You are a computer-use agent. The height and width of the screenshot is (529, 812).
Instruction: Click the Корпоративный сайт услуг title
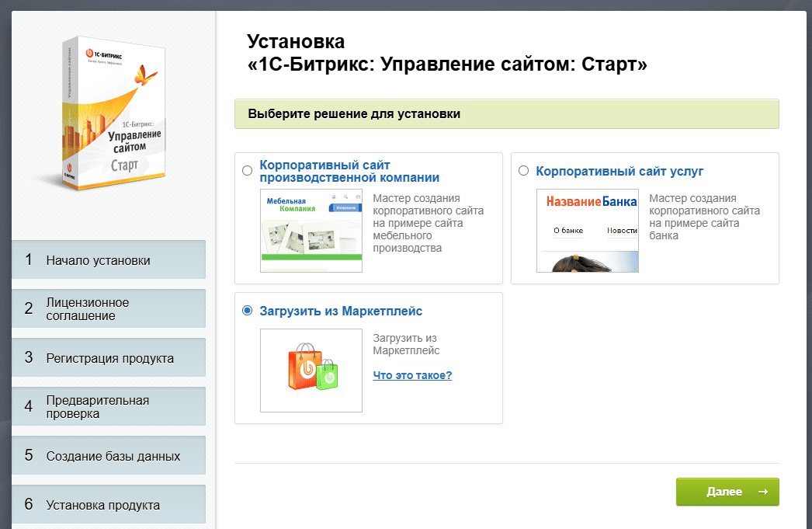619,171
